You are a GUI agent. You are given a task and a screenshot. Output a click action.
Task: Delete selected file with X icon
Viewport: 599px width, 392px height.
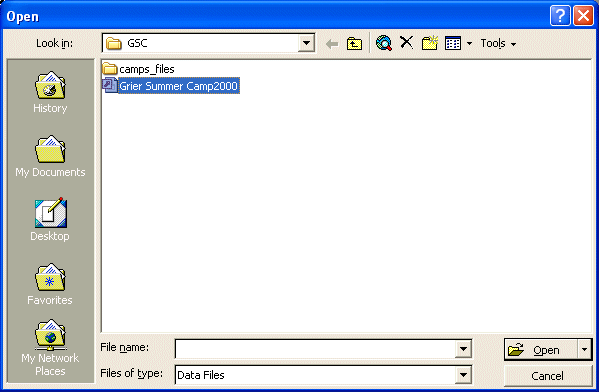point(406,42)
